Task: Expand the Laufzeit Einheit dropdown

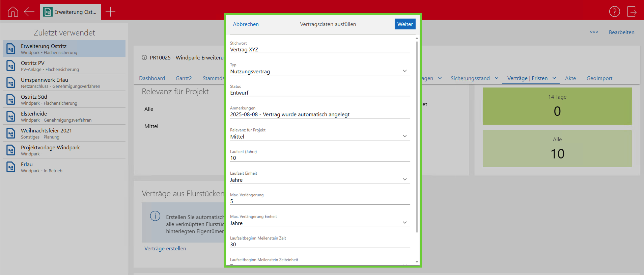Action: click(404, 179)
